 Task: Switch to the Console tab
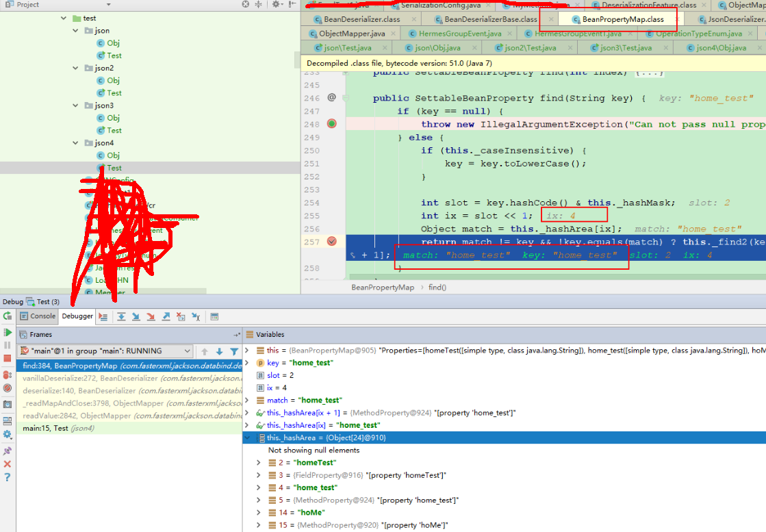click(38, 316)
